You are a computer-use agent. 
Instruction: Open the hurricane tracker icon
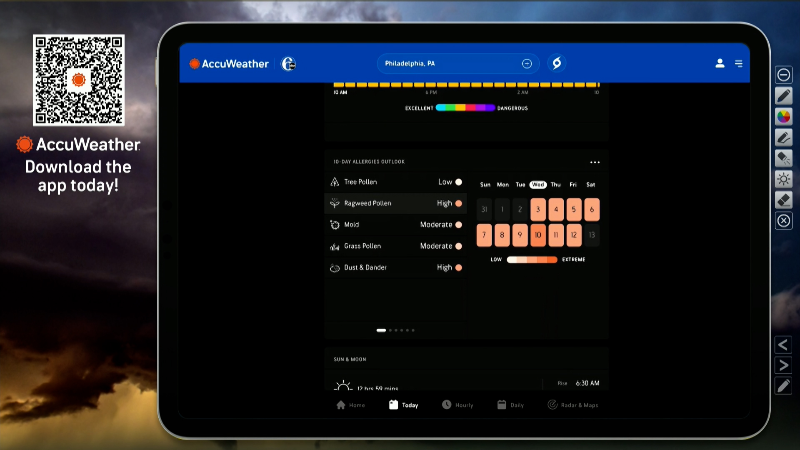[557, 63]
